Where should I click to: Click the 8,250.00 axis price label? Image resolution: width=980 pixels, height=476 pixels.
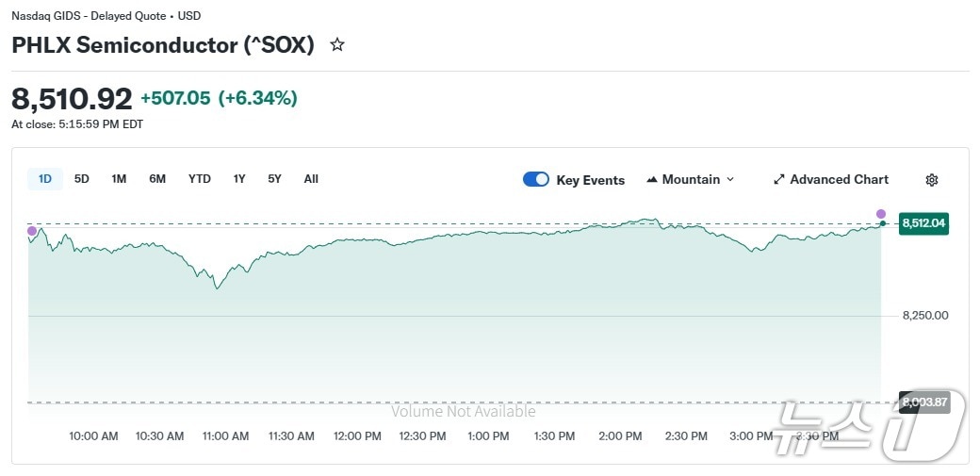coord(924,316)
